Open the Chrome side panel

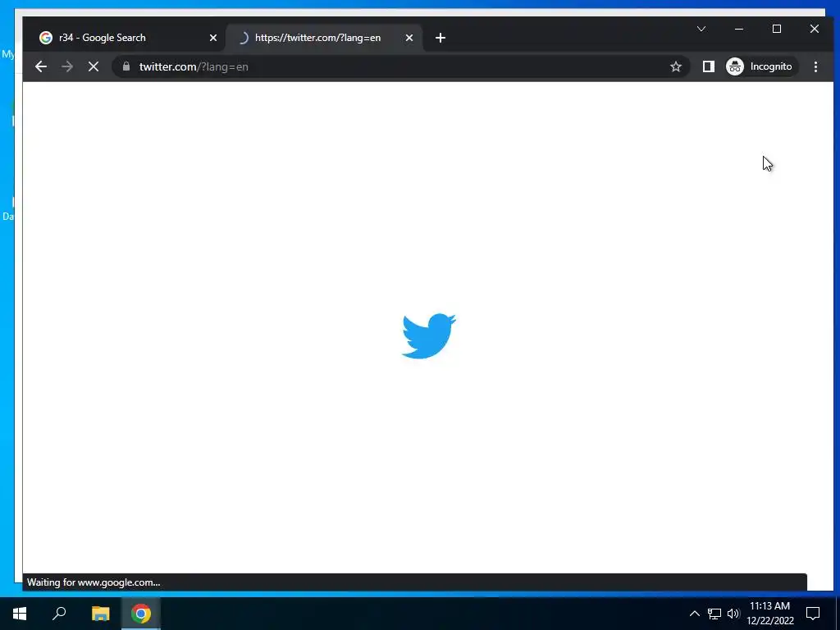click(708, 66)
